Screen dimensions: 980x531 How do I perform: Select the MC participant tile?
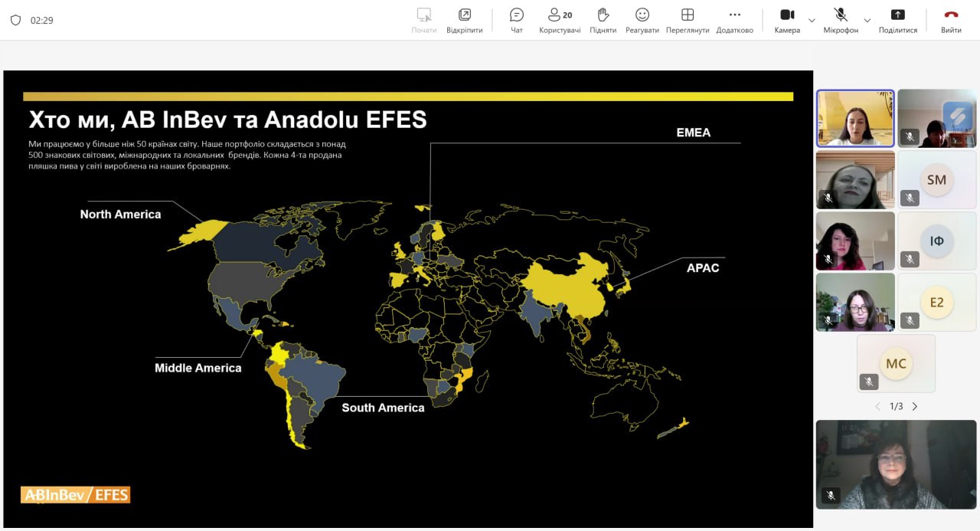click(x=896, y=363)
